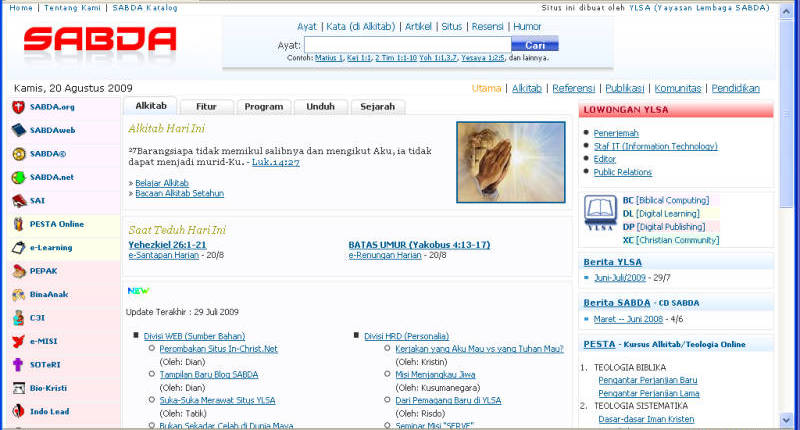Open the Berita YLSA heading link
The height and width of the screenshot is (430, 800).
pyautogui.click(x=612, y=262)
